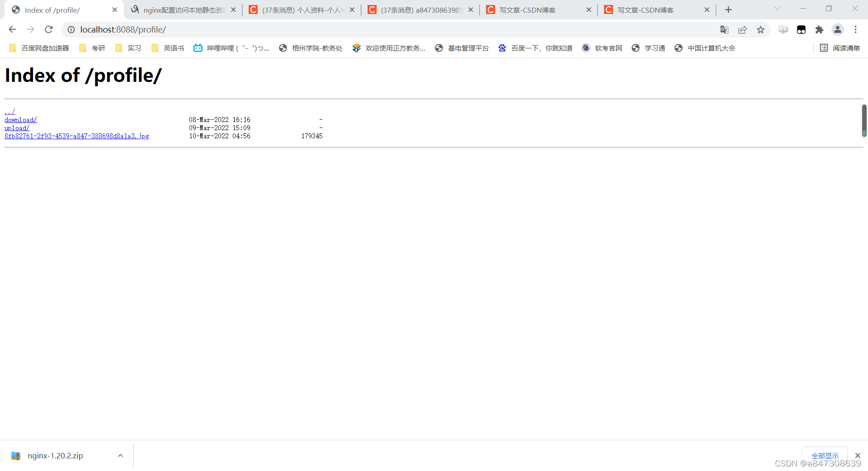868x471 pixels.
Task: Open 基电管理平台 bookmark
Action: (462, 48)
